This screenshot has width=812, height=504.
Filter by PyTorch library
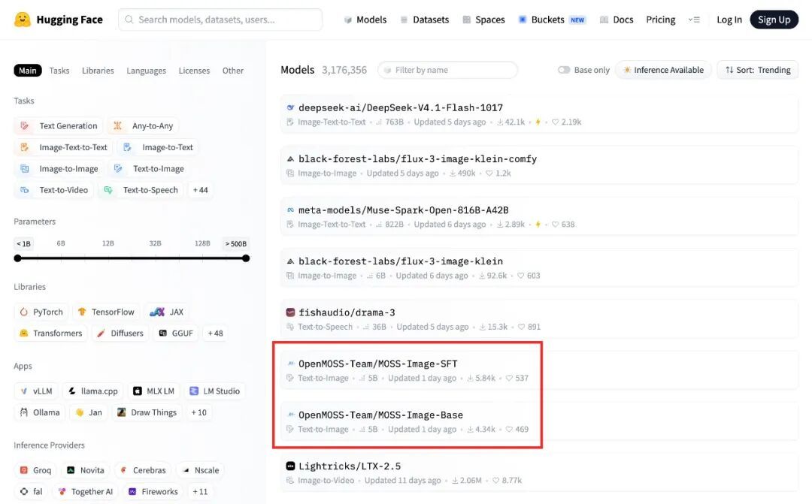coord(41,312)
